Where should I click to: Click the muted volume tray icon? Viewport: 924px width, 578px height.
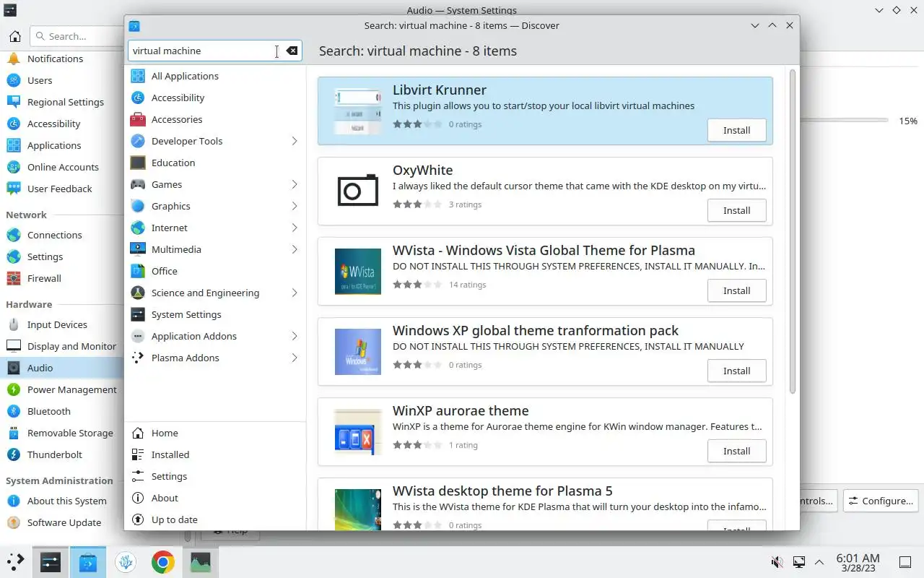click(777, 561)
